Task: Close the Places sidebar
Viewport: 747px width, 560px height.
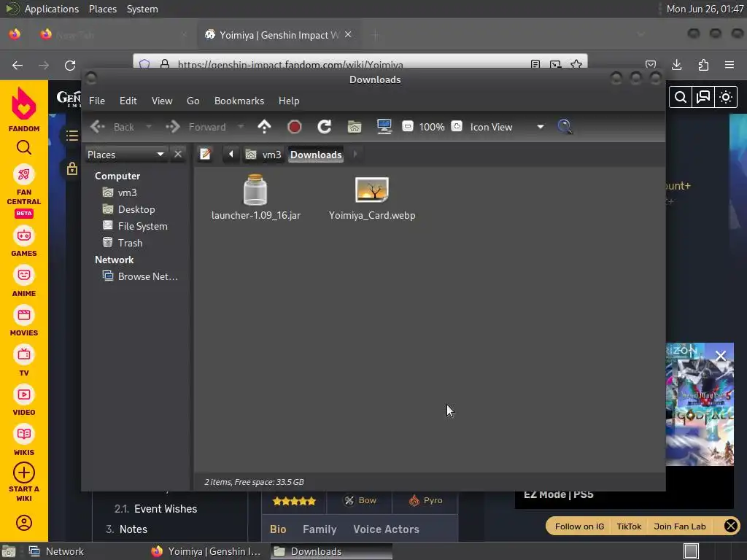Action: pos(178,155)
